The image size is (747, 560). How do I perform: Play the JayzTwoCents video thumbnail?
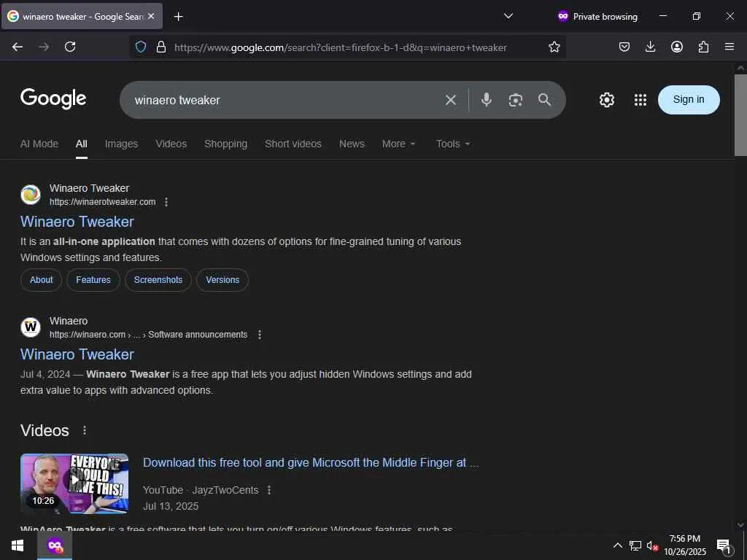[x=74, y=483]
